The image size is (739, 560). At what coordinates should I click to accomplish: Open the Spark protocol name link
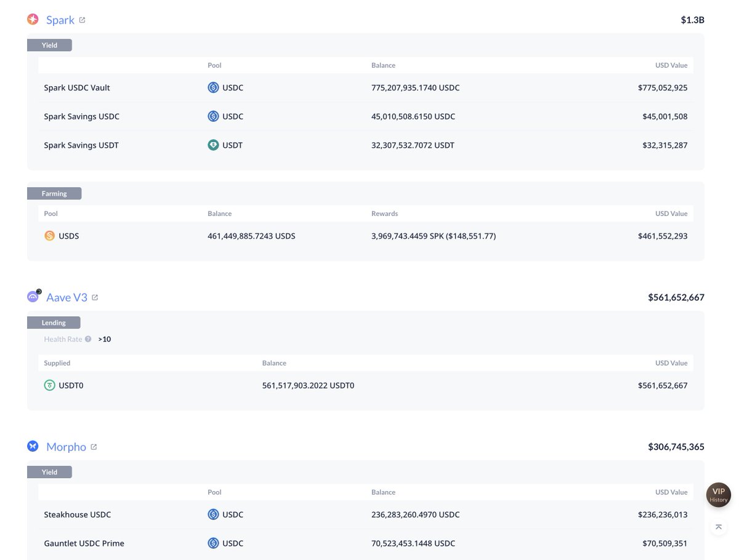point(60,20)
